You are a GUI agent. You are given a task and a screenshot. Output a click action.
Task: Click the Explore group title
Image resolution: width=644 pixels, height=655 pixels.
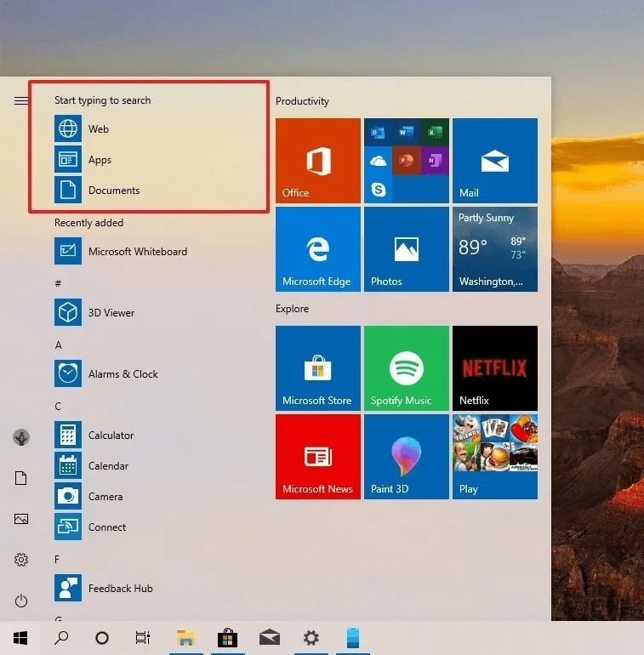(x=292, y=309)
